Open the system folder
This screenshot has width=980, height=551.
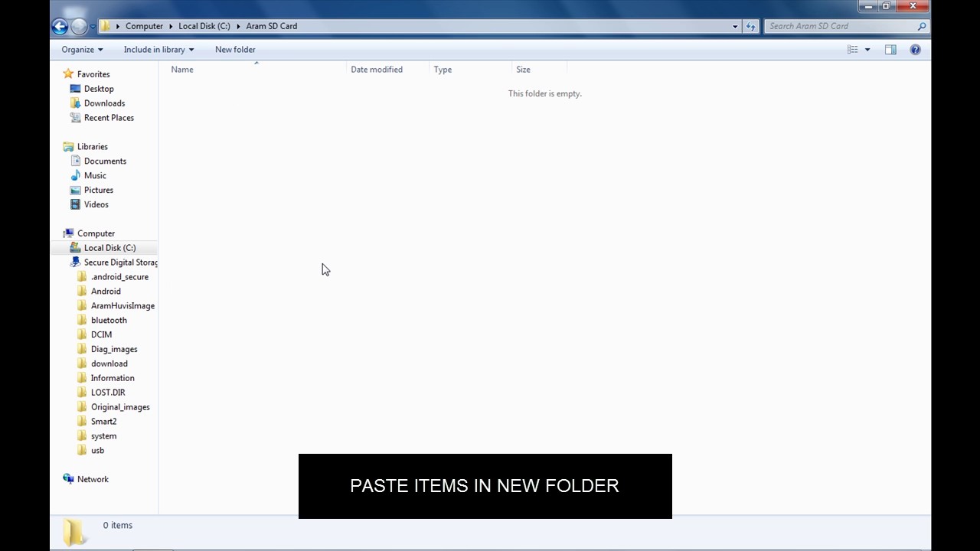tap(103, 436)
